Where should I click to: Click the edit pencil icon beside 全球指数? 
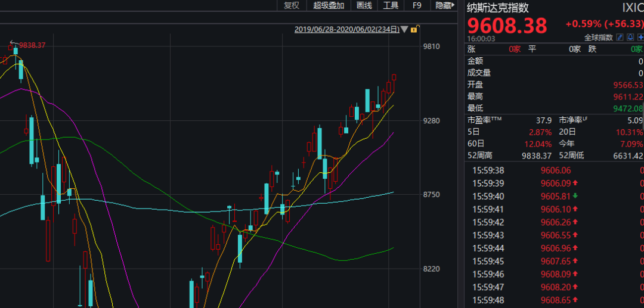[x=620, y=38]
